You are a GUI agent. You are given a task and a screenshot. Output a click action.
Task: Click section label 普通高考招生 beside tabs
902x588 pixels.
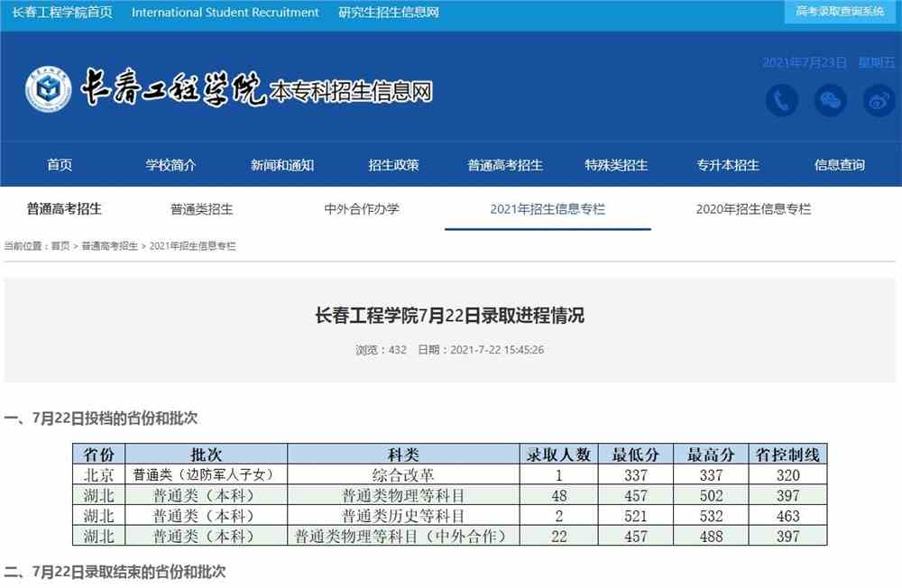click(x=64, y=208)
